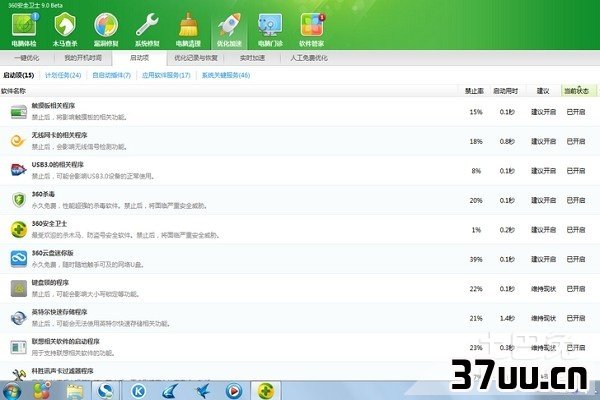Toggle 已开启 status for USB3.0的相关程序
Screen dimensions: 600x400
point(576,171)
